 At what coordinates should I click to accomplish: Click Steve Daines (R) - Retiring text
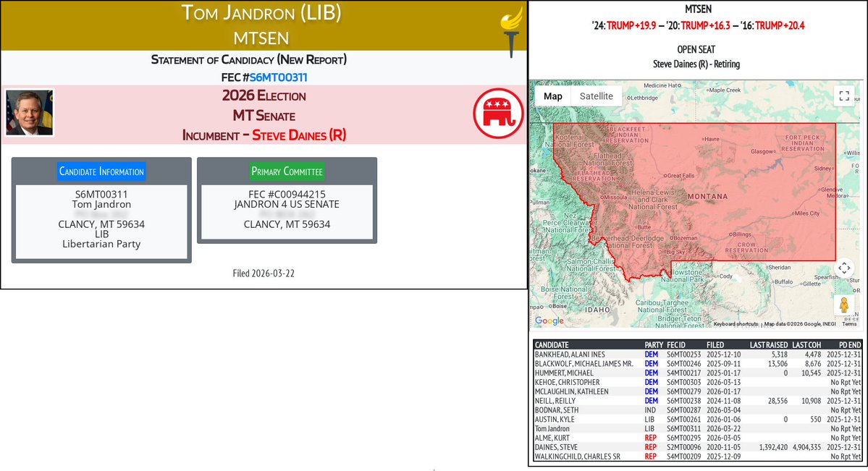point(696,64)
